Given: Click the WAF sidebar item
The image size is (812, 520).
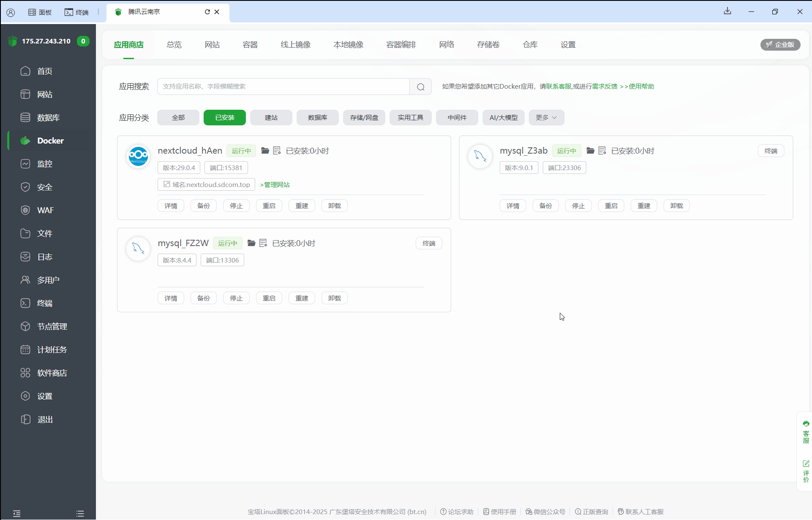Looking at the screenshot, I should (45, 210).
